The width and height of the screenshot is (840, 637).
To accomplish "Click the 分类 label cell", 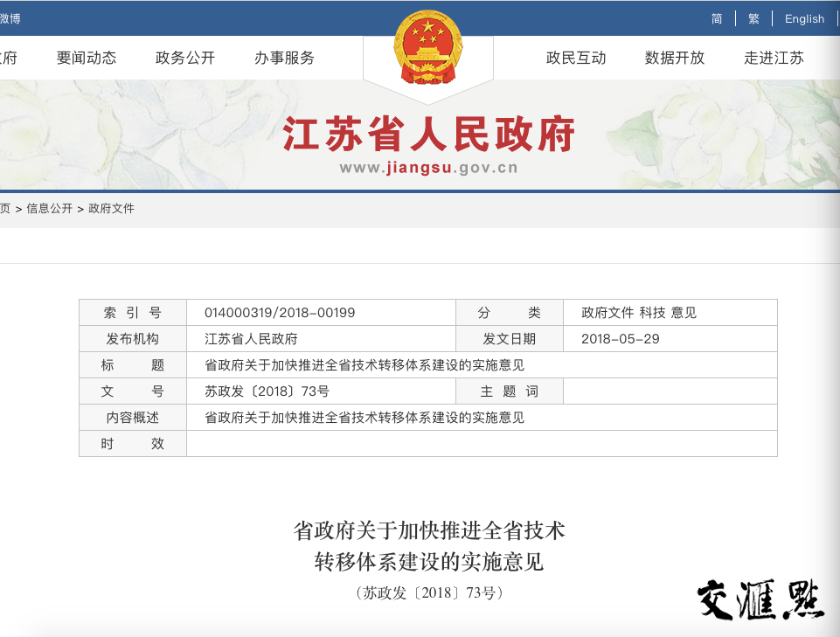I will 510,313.
